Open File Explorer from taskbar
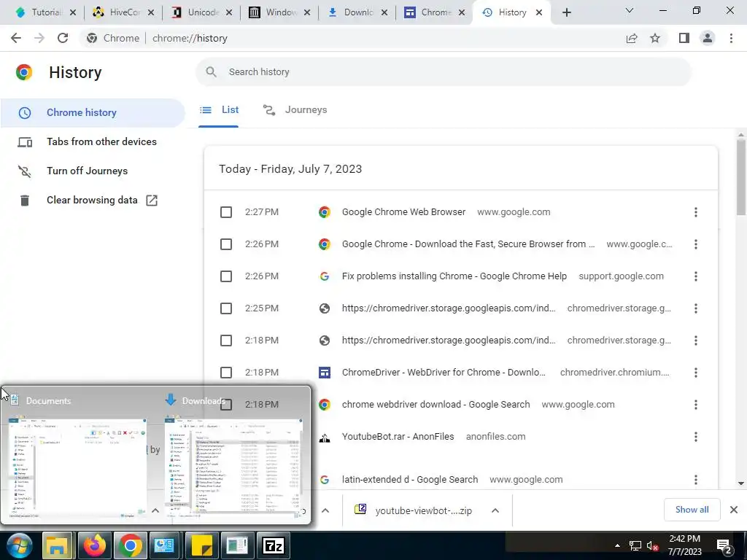 coord(57,545)
